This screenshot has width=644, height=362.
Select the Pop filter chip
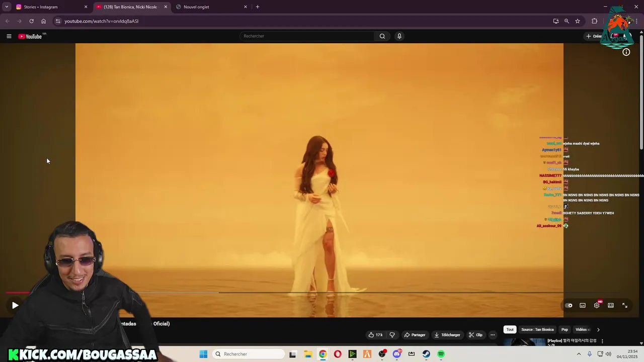(x=565, y=330)
